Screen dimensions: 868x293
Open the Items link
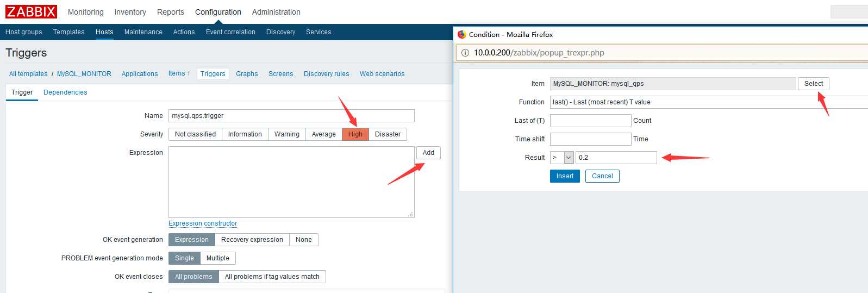tap(177, 73)
